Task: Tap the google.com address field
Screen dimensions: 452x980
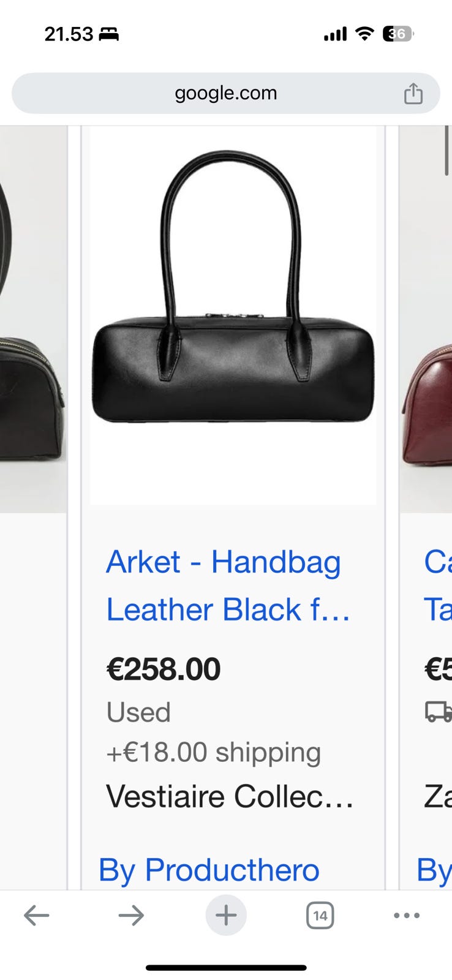Action: (226, 93)
